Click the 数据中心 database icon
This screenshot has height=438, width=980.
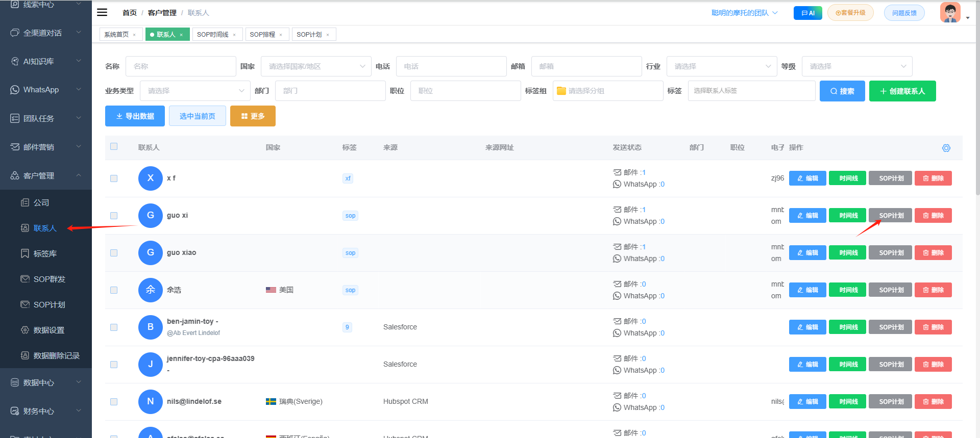(x=15, y=382)
